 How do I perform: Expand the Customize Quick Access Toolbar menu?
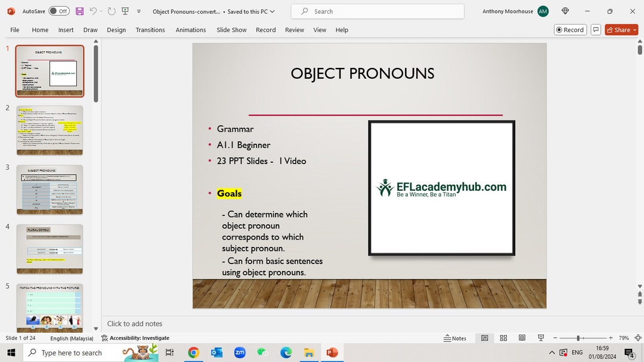138,11
